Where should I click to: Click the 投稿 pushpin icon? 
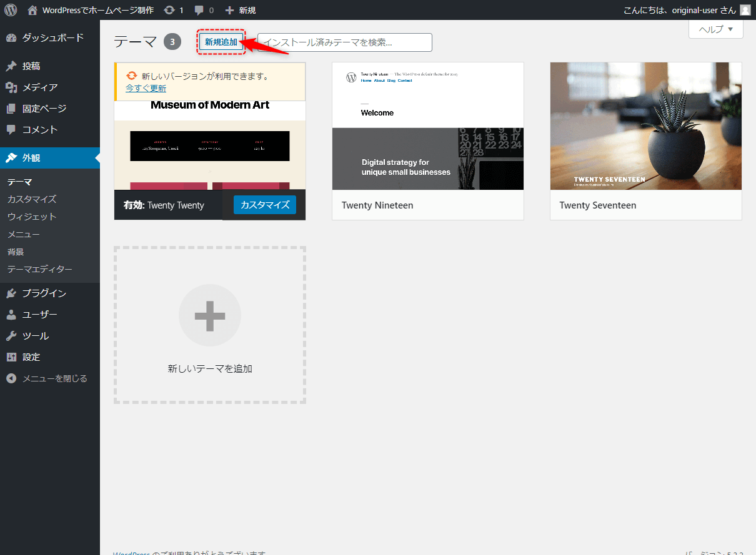click(x=11, y=66)
